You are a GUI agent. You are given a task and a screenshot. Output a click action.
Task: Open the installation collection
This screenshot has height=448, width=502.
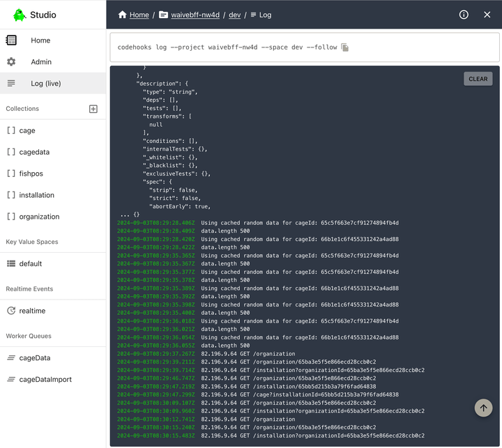coord(53,195)
